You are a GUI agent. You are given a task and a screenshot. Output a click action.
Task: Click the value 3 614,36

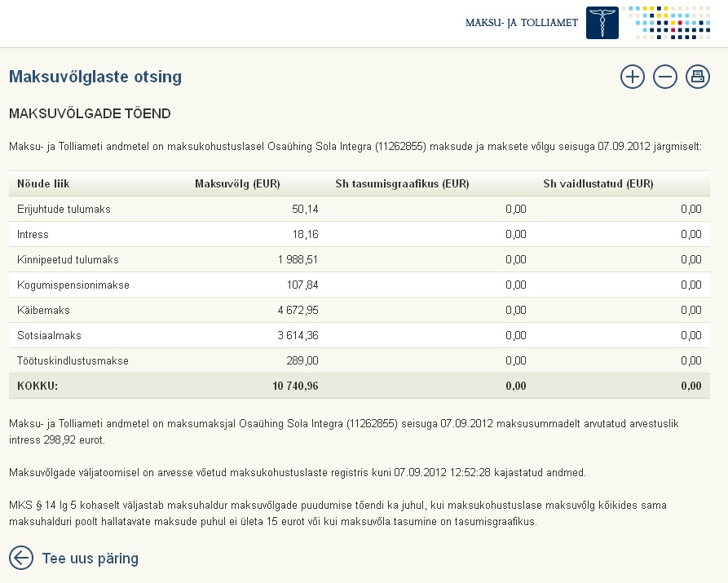[298, 335]
